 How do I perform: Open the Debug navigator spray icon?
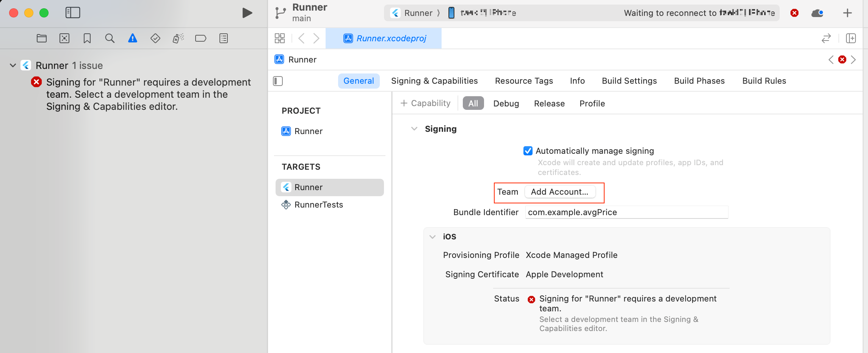[178, 38]
